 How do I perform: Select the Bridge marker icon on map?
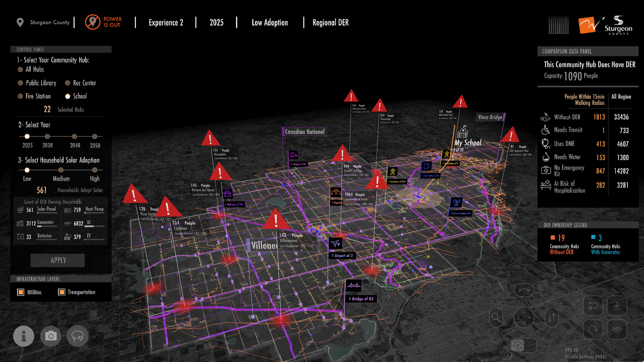pyautogui.click(x=353, y=285)
